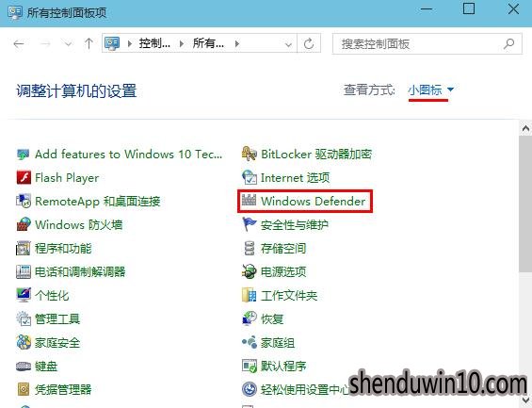Expand the 控制... breadcrumb chevron

tap(182, 43)
